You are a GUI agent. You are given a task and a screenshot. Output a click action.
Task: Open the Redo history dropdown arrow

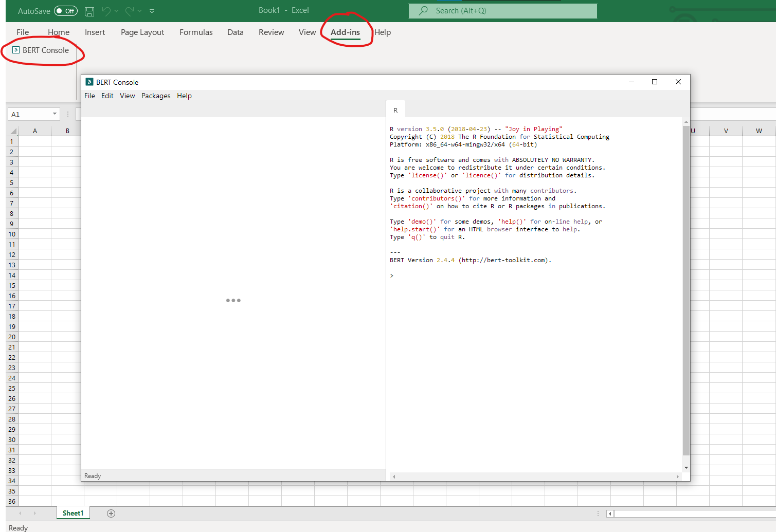click(x=140, y=11)
